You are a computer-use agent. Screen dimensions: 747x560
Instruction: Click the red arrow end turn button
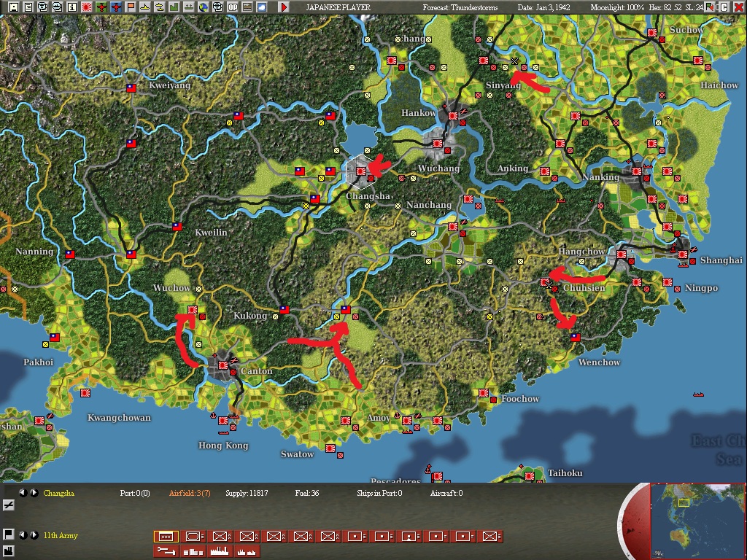[x=284, y=7]
